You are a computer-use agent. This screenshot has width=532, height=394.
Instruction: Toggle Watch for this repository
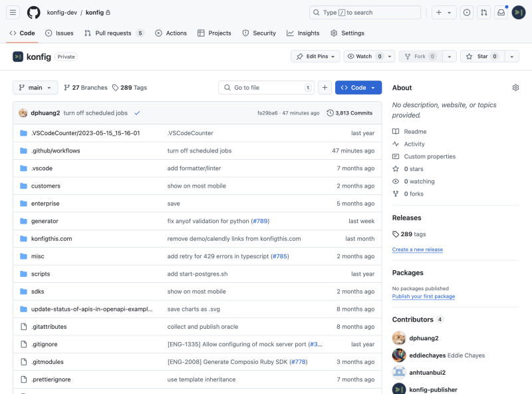coord(364,57)
